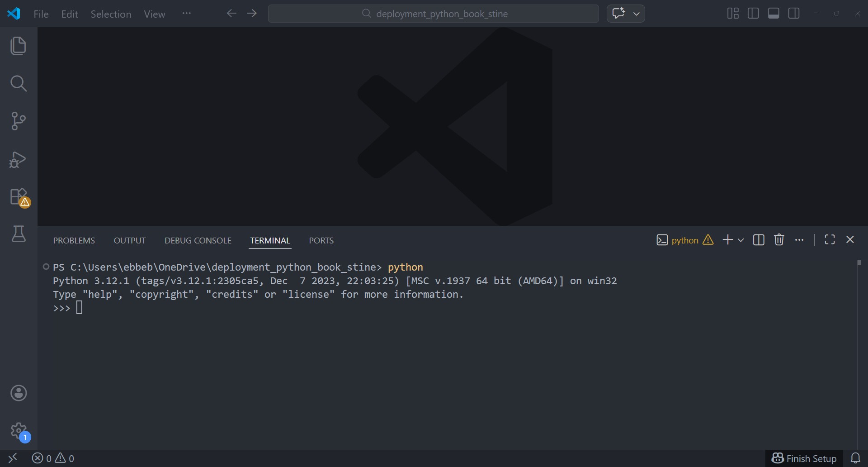Open the Search view in the activity bar
The image size is (868, 467).
point(18,83)
